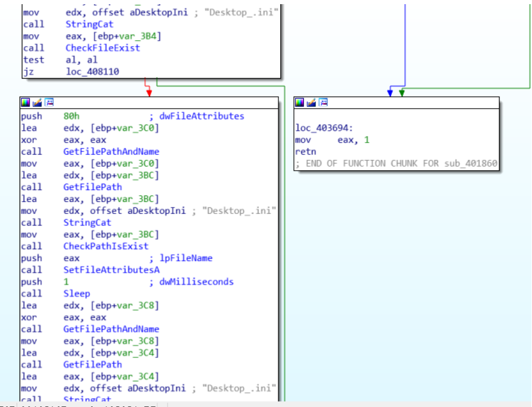Click title bar of push 80h node

[x=150, y=102]
